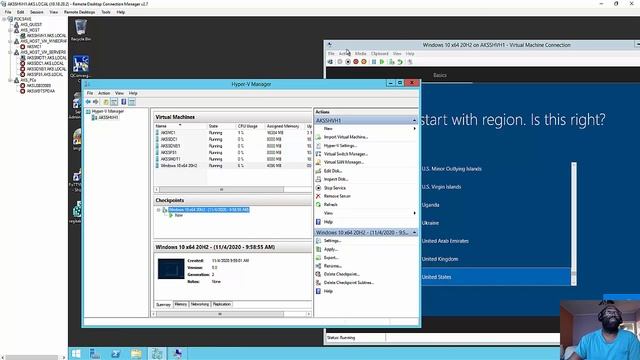Image resolution: width=640 pixels, height=360 pixels.
Task: Pause the VM using the blue Pause icon
Action: (x=374, y=62)
